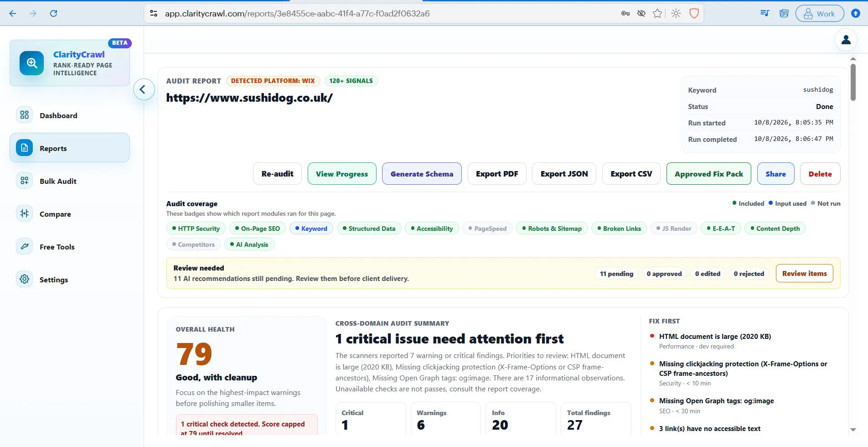Click the Free Tools wrench icon

[25, 246]
